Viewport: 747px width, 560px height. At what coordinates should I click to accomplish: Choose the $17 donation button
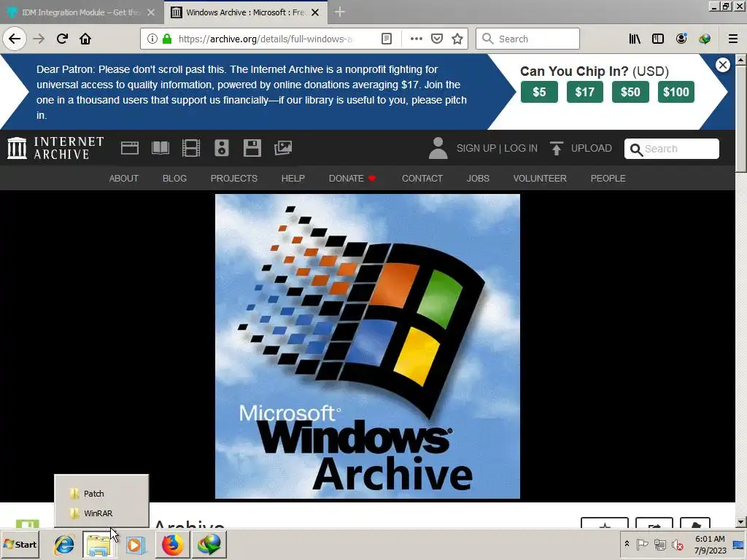coord(584,92)
